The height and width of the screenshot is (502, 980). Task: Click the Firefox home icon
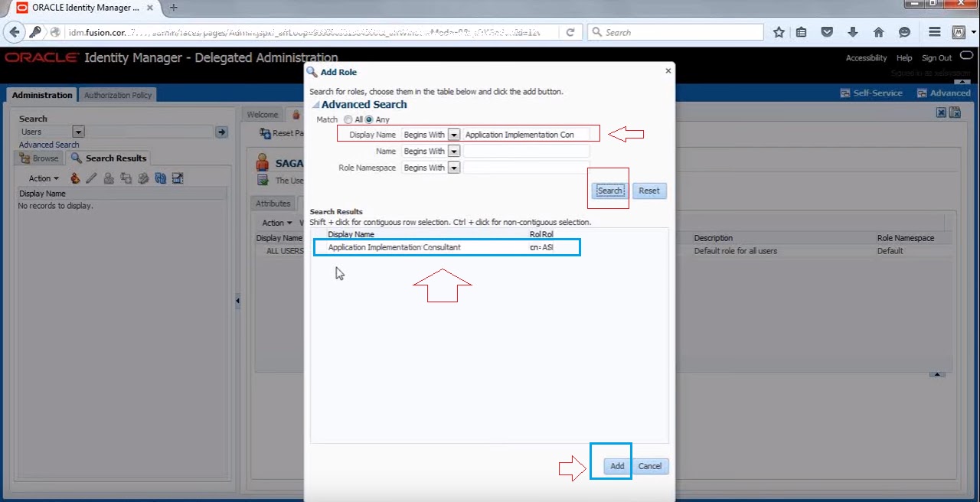[879, 32]
